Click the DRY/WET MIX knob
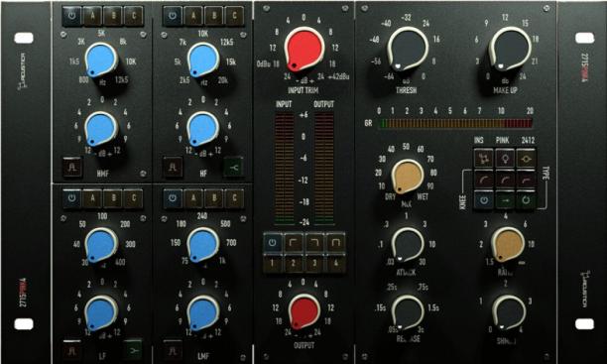 (408, 177)
